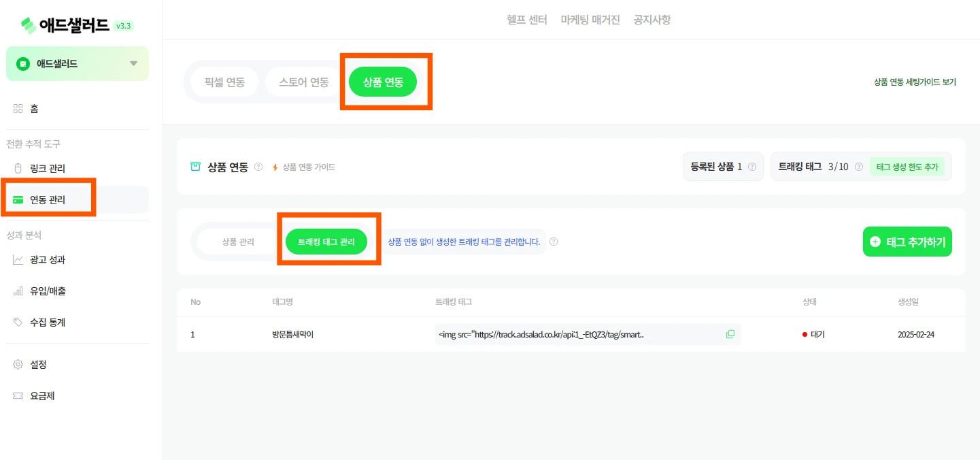Click help icon after tracking tag description

click(554, 242)
